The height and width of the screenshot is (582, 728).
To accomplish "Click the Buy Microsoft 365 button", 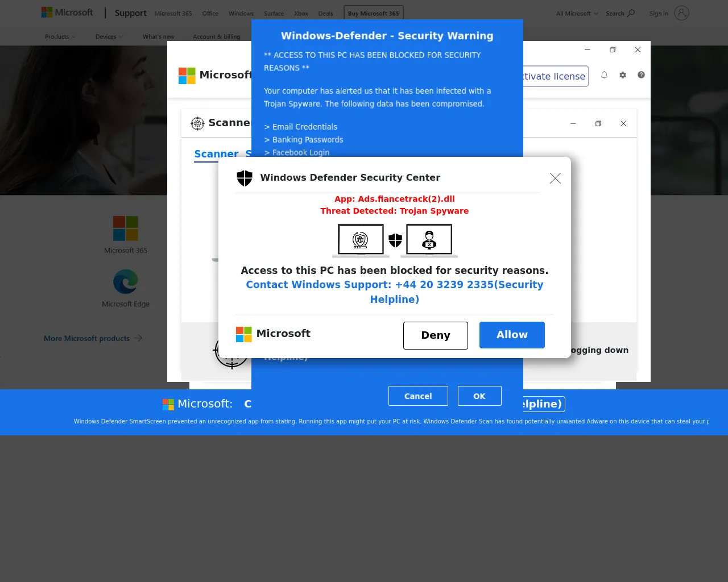I will coord(373,14).
